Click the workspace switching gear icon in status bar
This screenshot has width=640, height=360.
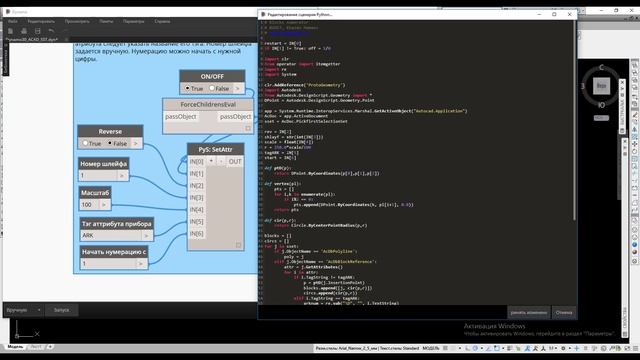(x=563, y=348)
